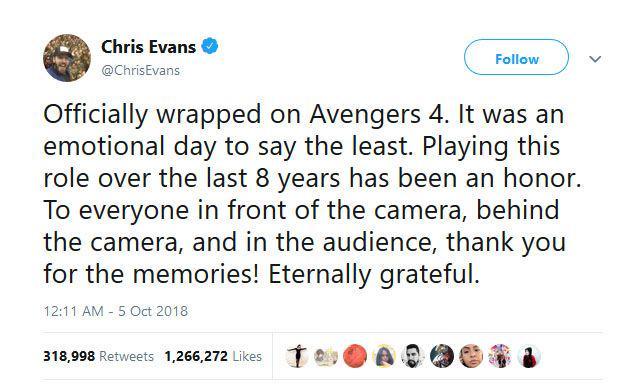
Task: View the 318,998 Retweets list
Action: [99, 356]
